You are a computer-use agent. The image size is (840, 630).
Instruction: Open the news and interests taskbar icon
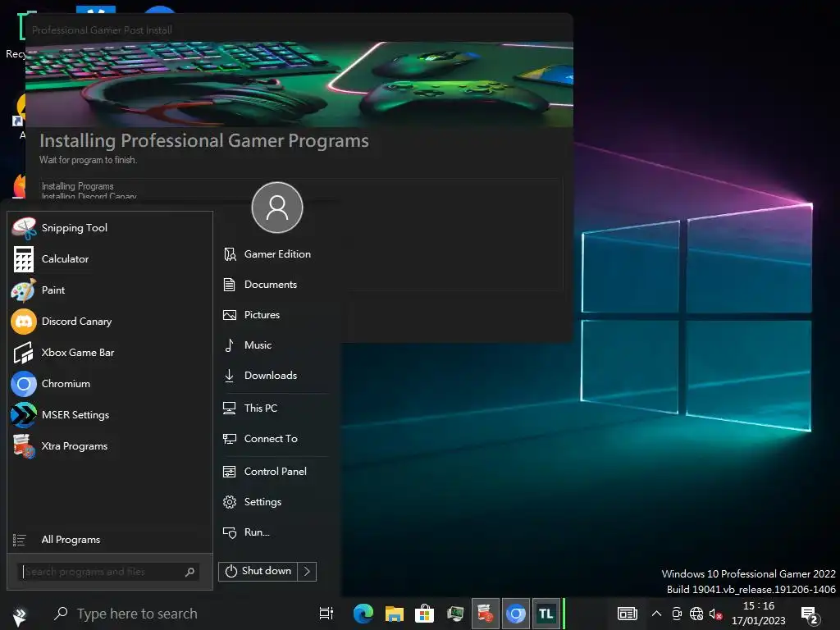click(628, 614)
